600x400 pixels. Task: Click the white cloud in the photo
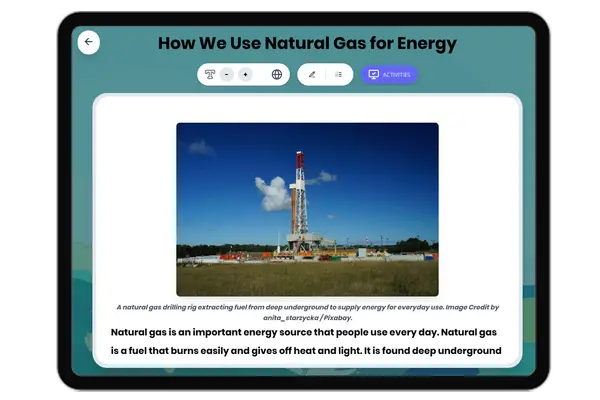[273, 193]
